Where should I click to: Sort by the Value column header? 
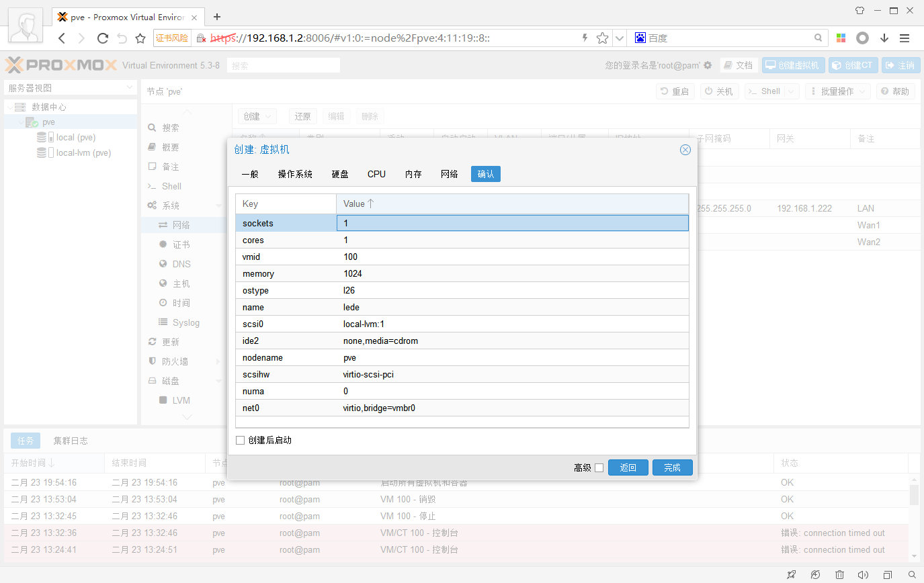click(512, 204)
